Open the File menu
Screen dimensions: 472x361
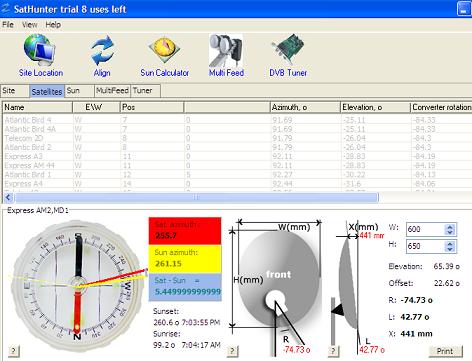[8, 25]
